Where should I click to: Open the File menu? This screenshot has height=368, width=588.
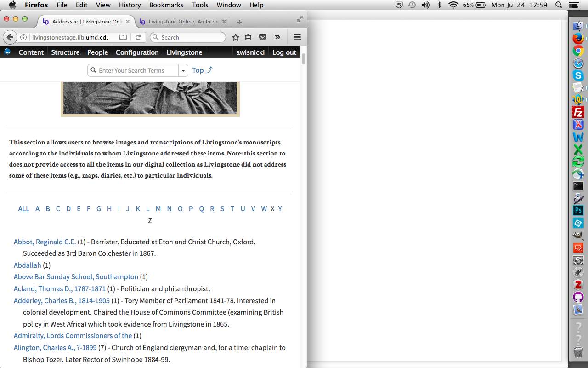coord(62,5)
